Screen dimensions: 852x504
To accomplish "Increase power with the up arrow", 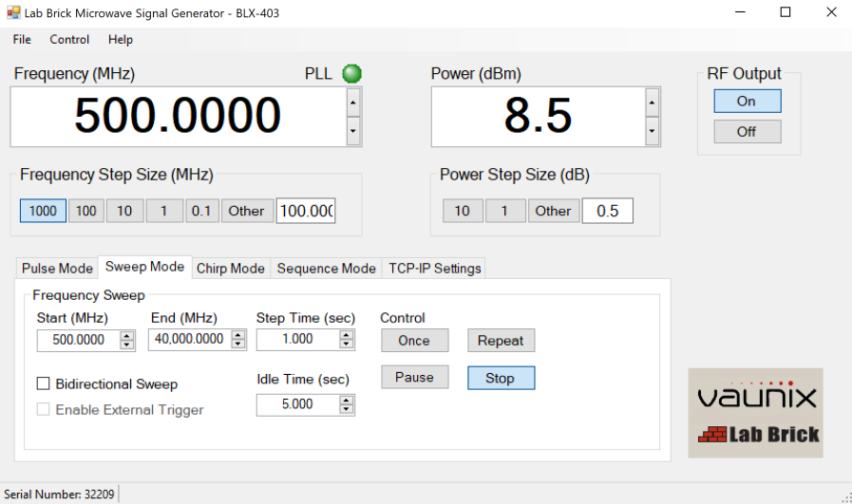I will click(x=652, y=103).
